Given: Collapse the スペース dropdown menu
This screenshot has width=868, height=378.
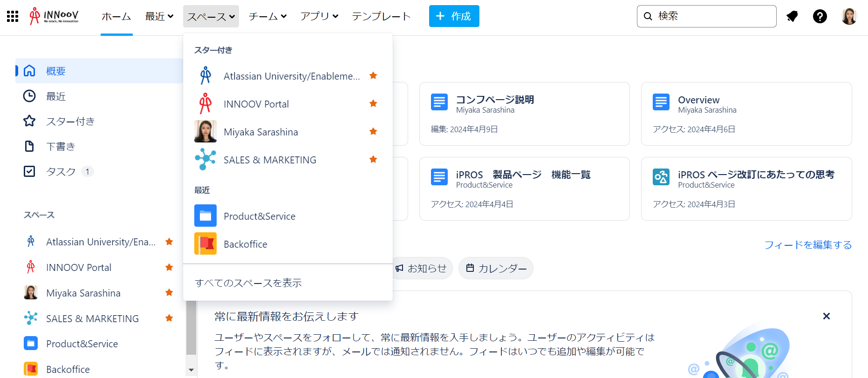Looking at the screenshot, I should point(211,16).
